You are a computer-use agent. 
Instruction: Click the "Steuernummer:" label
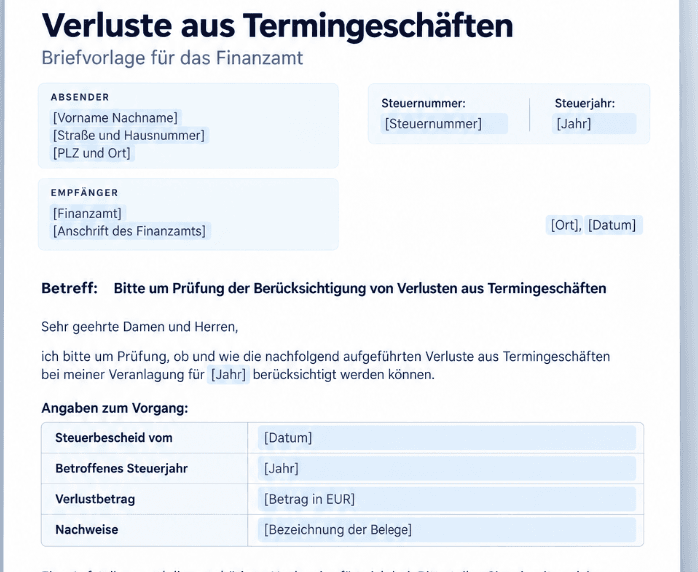pyautogui.click(x=423, y=103)
